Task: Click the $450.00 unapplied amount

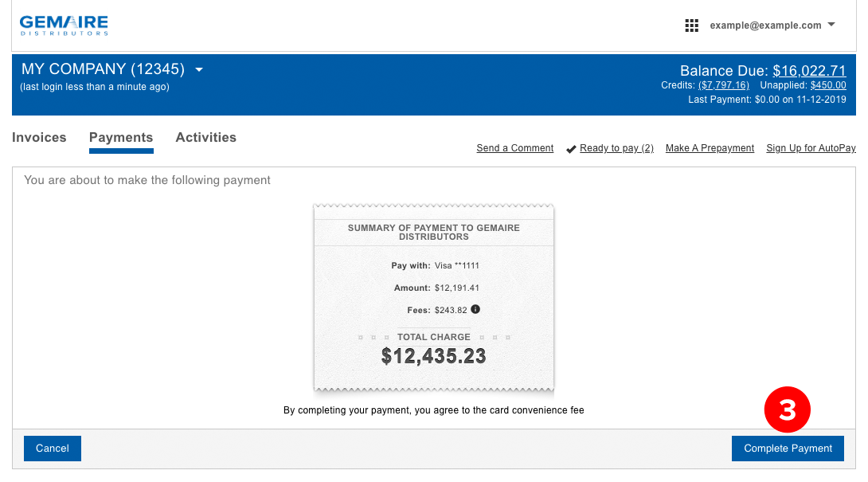Action: pos(828,85)
